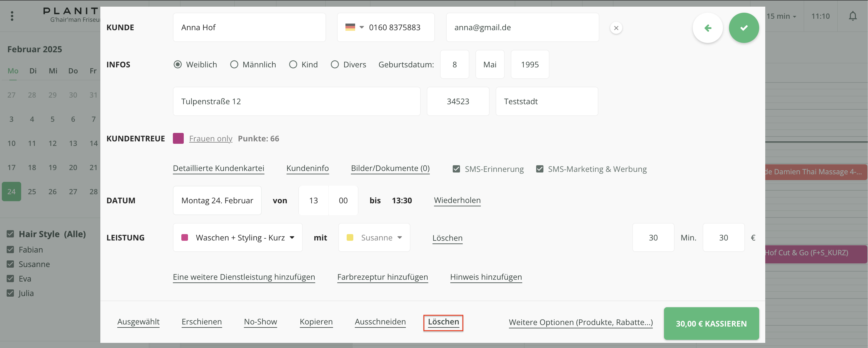Screen dimensions: 868x348
Task: Mark appointment as No-Show
Action: (x=260, y=321)
